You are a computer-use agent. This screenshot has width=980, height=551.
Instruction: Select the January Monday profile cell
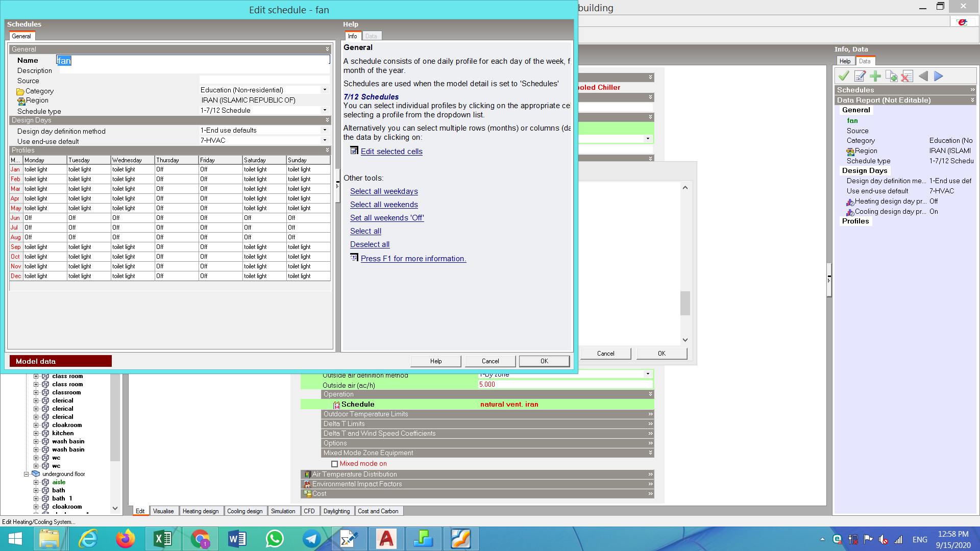click(45, 169)
